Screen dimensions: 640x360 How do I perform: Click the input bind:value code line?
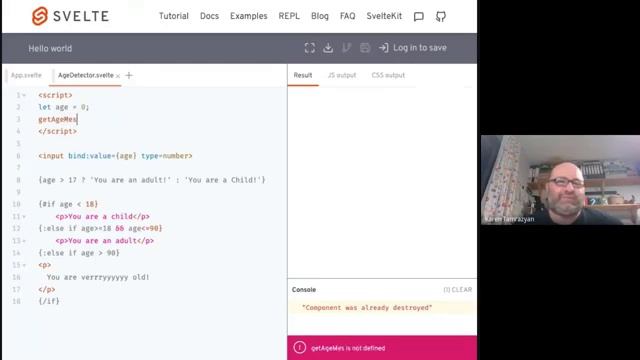115,156
